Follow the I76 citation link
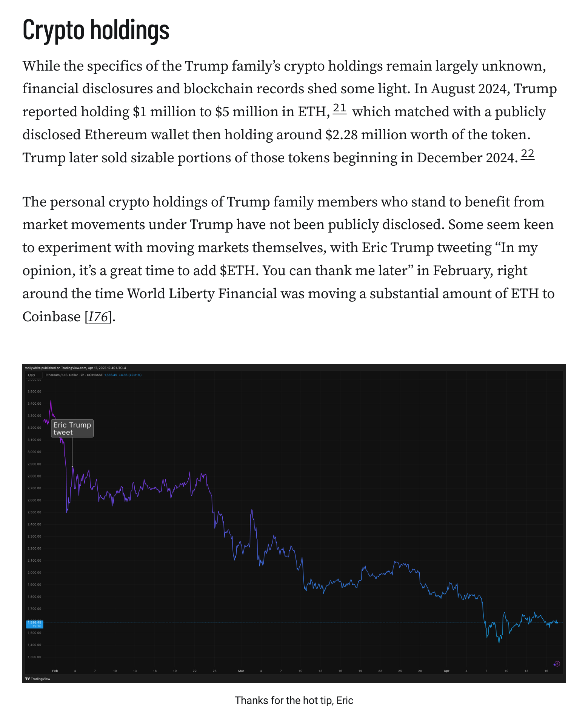 (98, 317)
